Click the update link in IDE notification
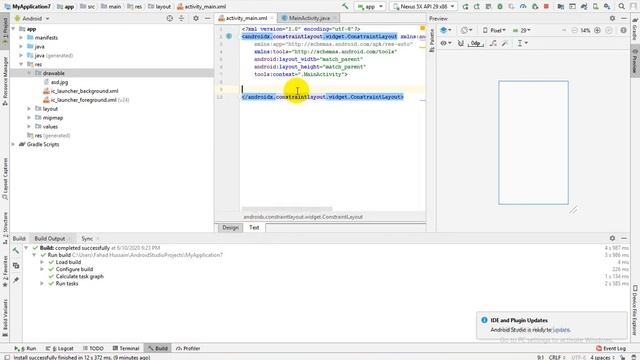The height and width of the screenshot is (360, 640). [561, 330]
